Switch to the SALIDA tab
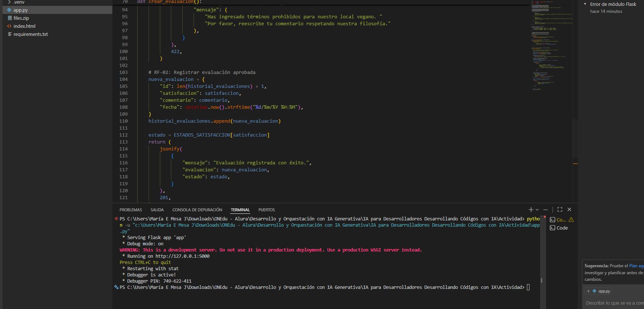The height and width of the screenshot is (309, 644). (x=157, y=210)
